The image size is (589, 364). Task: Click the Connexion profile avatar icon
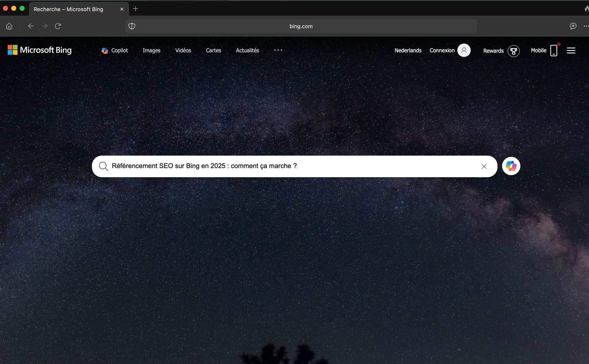(464, 50)
